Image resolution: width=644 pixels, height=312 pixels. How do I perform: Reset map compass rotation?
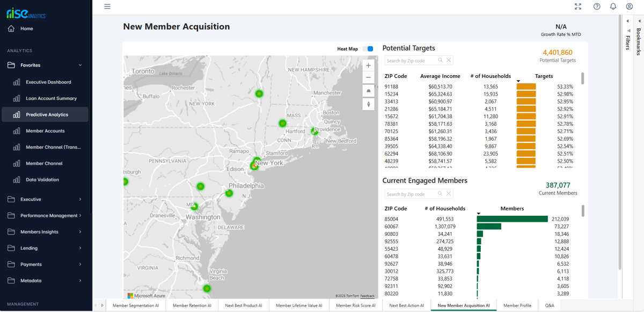368,104
